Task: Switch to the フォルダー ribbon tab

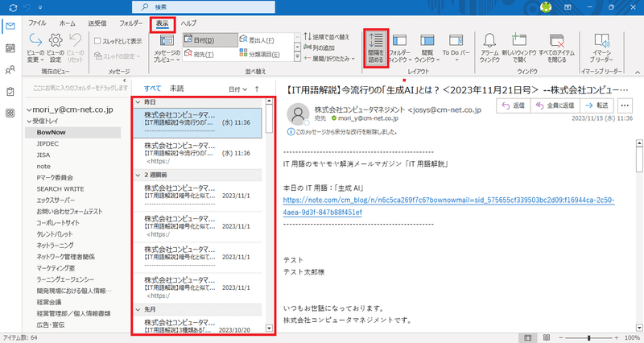Action: click(131, 23)
